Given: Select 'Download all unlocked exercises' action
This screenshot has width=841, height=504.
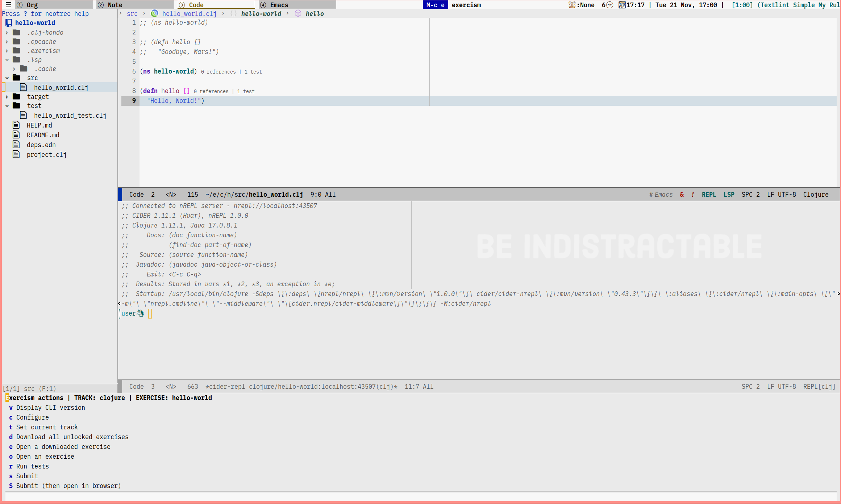Looking at the screenshot, I should coord(68,437).
